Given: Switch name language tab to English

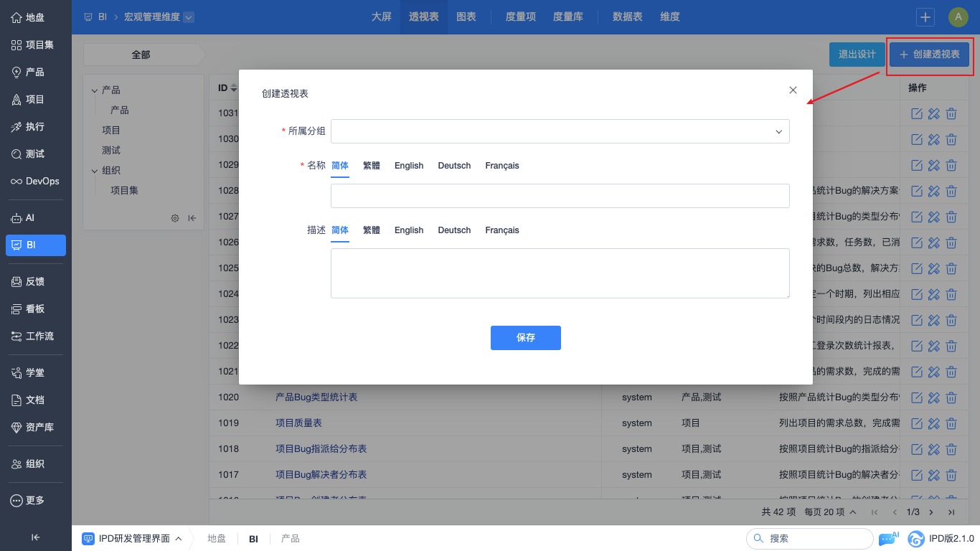Looking at the screenshot, I should coord(409,166).
